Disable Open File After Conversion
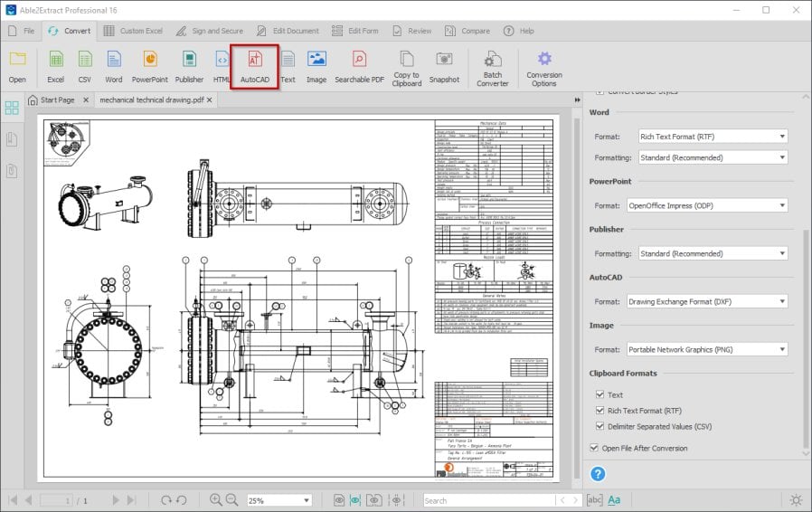 (594, 448)
